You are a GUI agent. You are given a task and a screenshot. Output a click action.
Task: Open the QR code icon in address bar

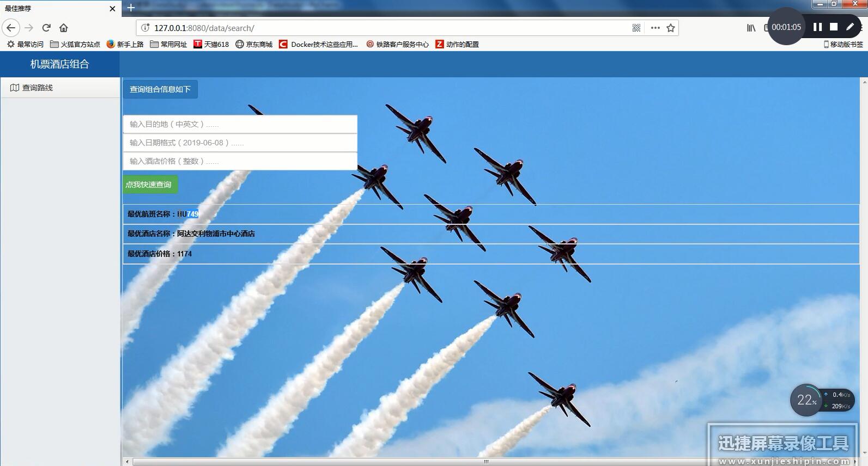point(636,28)
